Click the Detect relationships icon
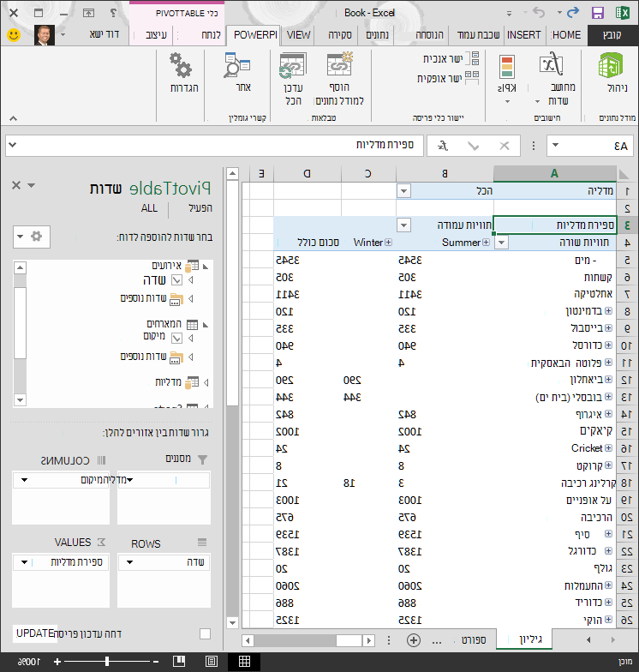The width and height of the screenshot is (639, 672). tap(236, 65)
